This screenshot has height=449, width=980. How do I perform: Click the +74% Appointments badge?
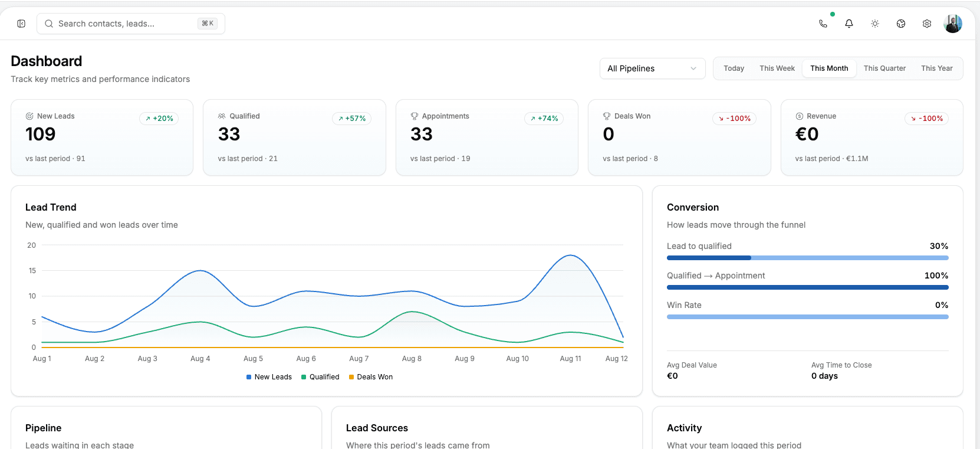544,119
